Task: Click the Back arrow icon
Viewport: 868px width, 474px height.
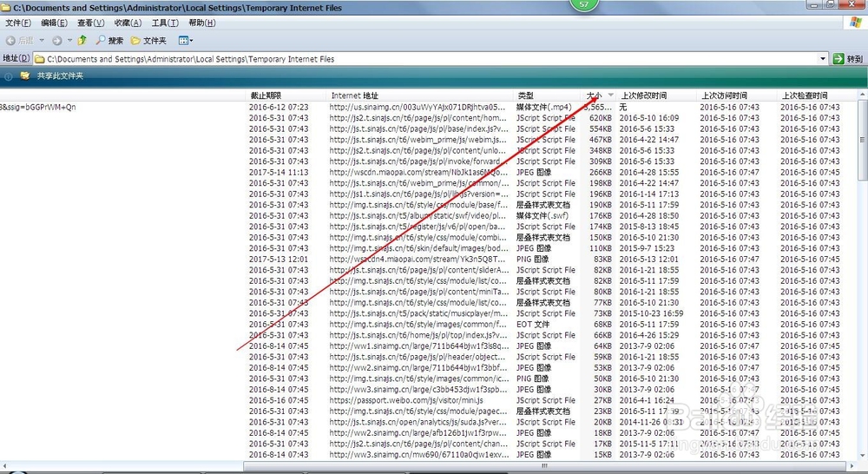Action: (10, 41)
